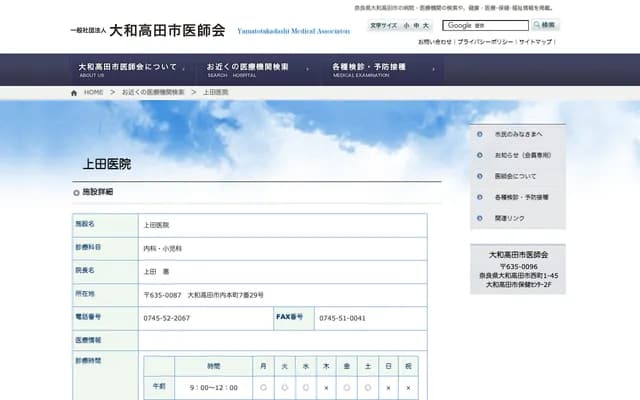Viewport: 640px width, 400px height.
Task: Set font size to medium (中)
Action: click(x=417, y=25)
